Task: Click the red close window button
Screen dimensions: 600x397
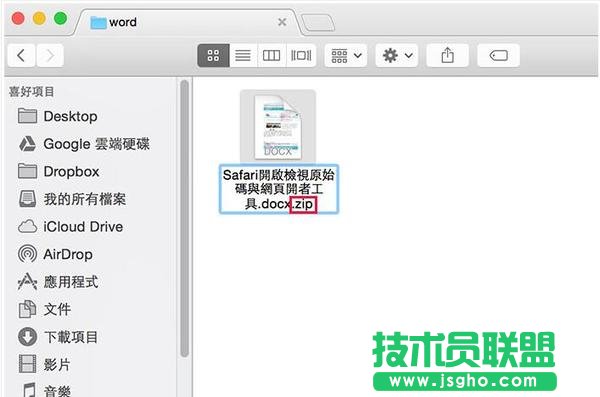Action: click(18, 18)
